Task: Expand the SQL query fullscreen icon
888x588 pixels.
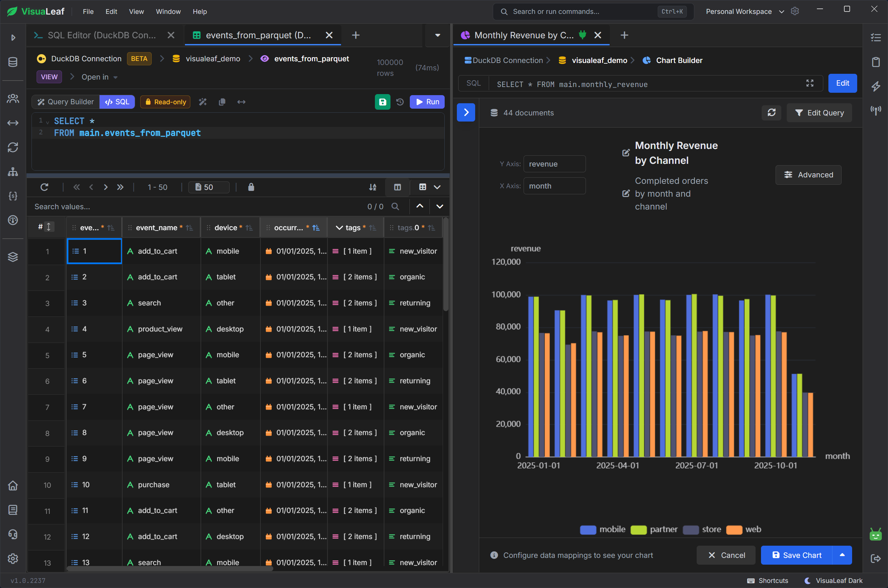Action: [x=809, y=83]
